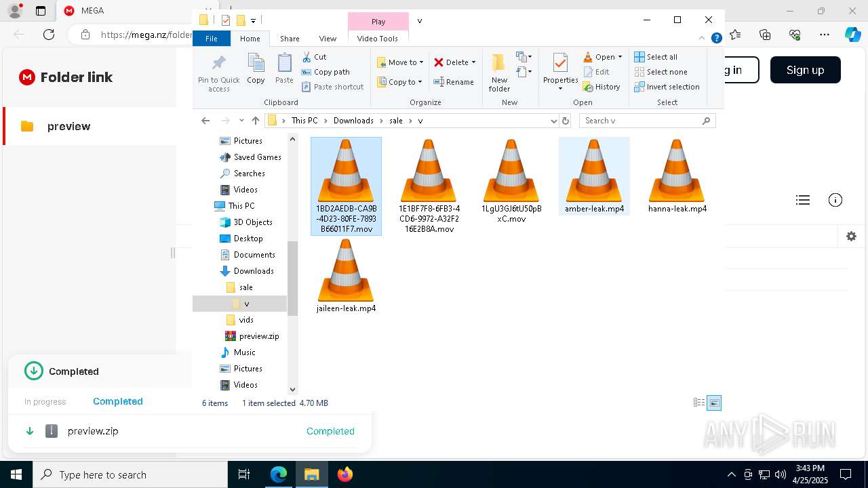The image size is (868, 488).
Task: Open Microsoft Edge from the taskbar
Action: pyautogui.click(x=279, y=474)
